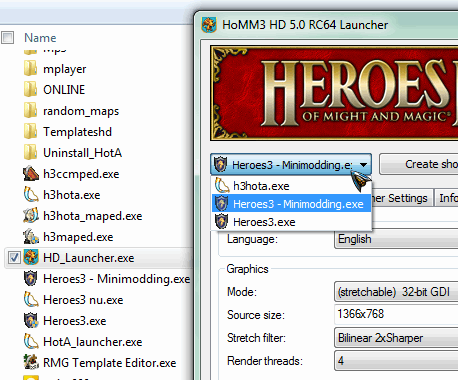Screen dimensions: 458x380
Task: Click the Create shortcut button
Action: coord(419,164)
